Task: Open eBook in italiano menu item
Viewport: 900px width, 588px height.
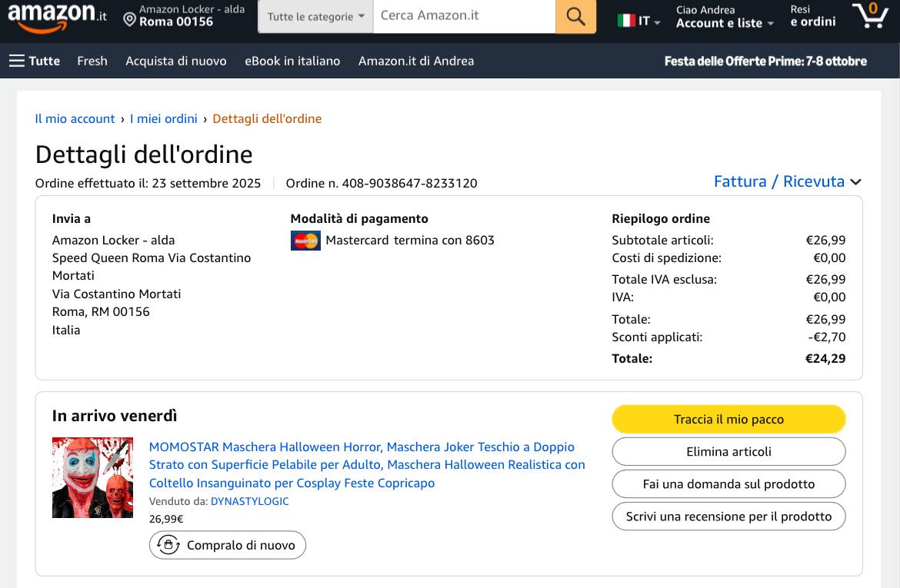Action: 292,61
